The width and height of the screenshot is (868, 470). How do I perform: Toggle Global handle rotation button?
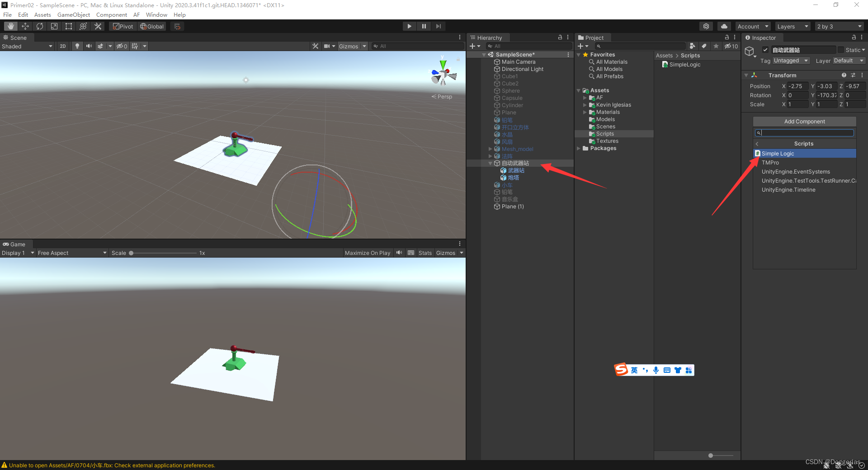[152, 26]
